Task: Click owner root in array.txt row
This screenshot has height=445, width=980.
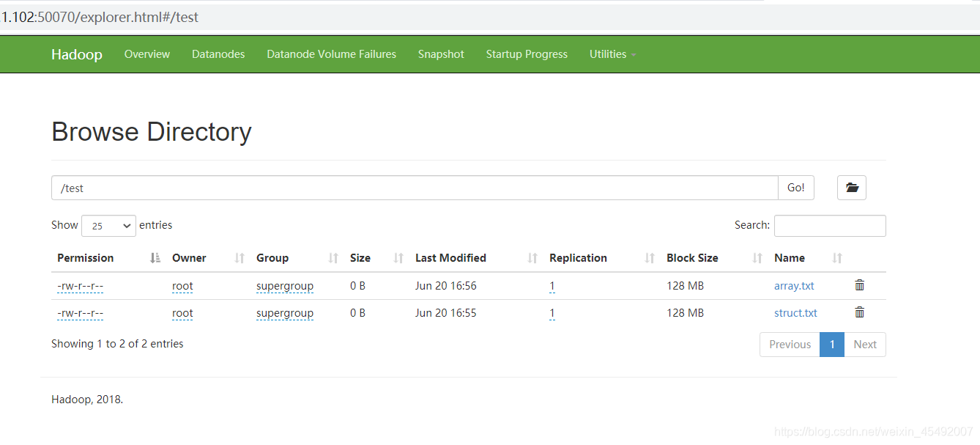Action: (x=182, y=286)
